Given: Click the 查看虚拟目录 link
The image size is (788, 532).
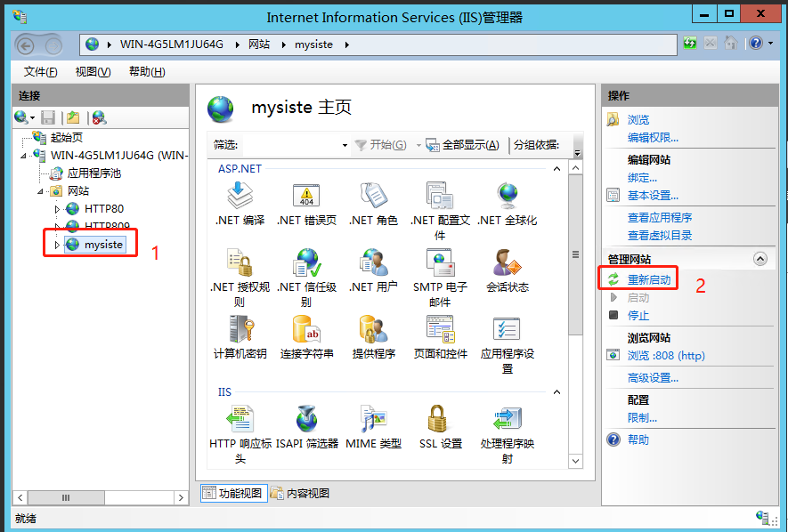Looking at the screenshot, I should tap(660, 235).
